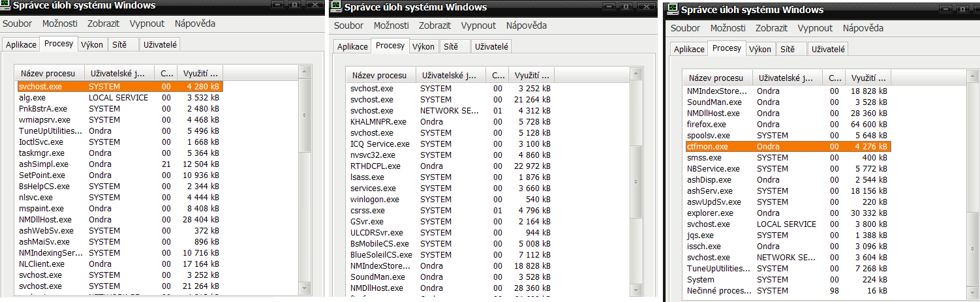Click scroll-up arrow in window highlighting svchost.exe
980x302 pixels.
pyautogui.click(x=305, y=71)
